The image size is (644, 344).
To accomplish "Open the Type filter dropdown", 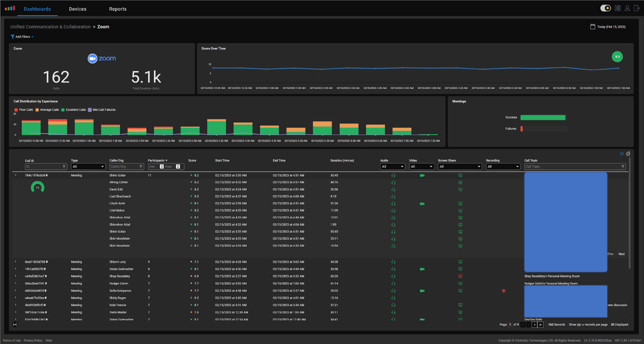I will [x=88, y=167].
